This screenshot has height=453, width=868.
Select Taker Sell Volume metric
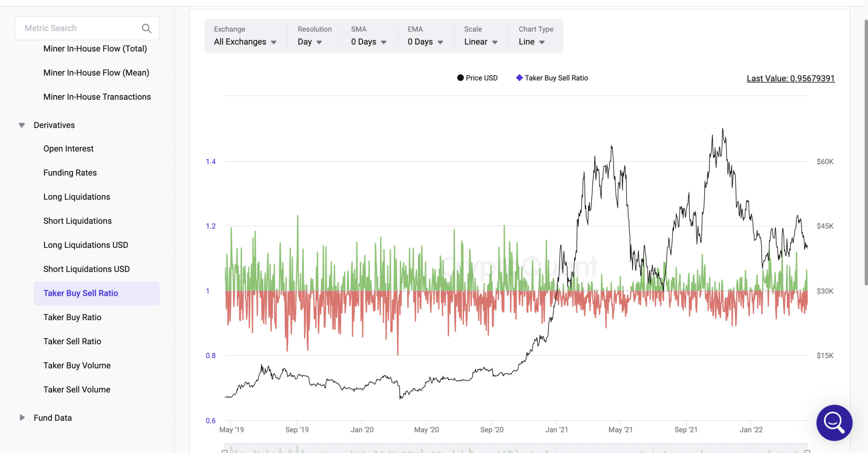point(77,389)
